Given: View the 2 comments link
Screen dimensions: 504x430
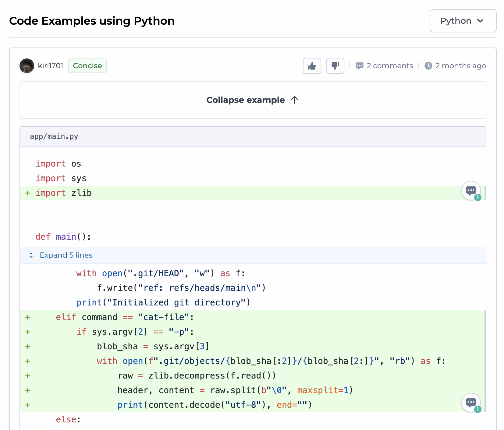Looking at the screenshot, I should (x=390, y=66).
